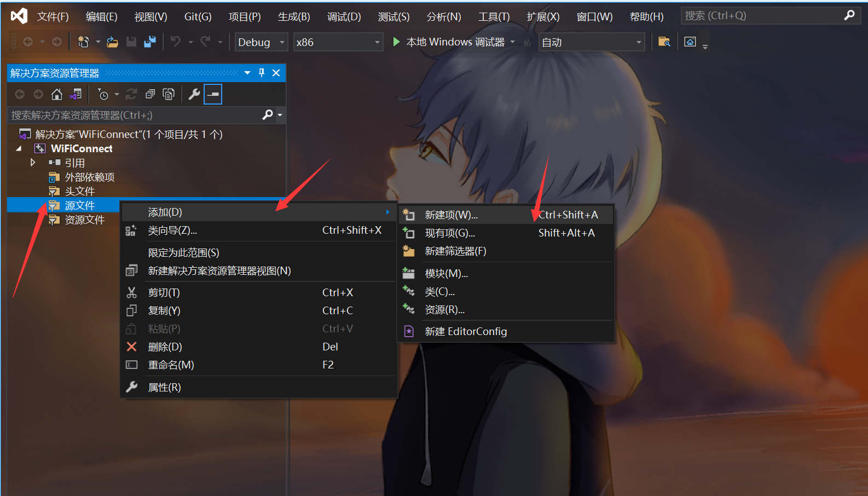Choose 新建筛选器(F) in the submenu

click(506, 251)
